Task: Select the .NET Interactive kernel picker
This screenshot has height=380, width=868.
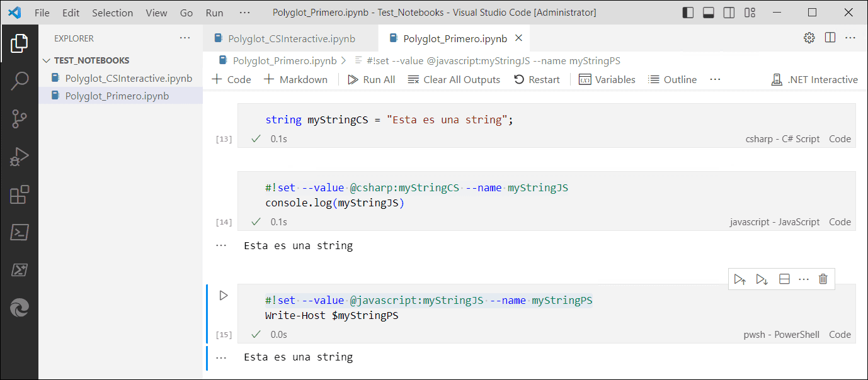Action: (814, 79)
